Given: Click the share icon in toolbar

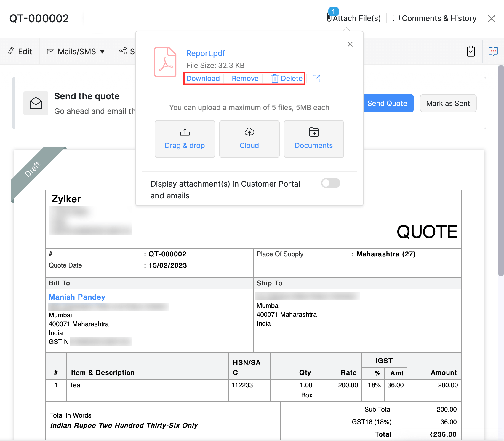Looking at the screenshot, I should [123, 51].
